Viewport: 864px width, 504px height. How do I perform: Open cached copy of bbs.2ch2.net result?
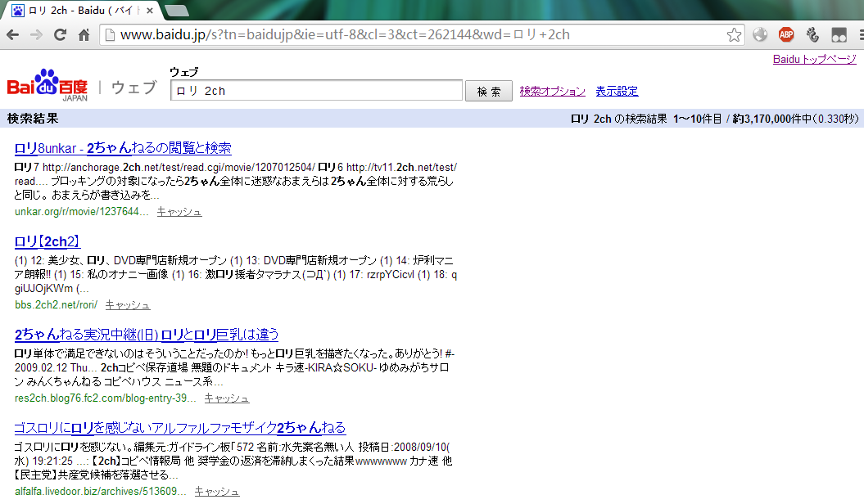coord(127,305)
